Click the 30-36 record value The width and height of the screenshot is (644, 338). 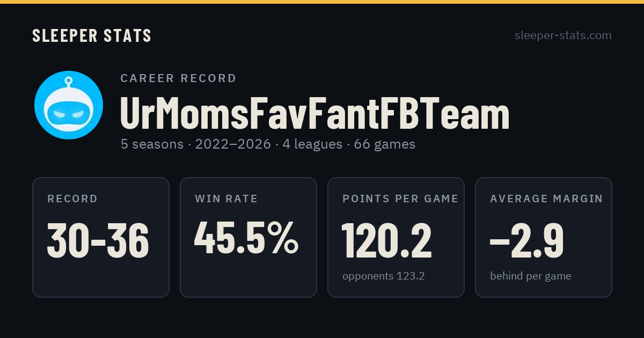pos(98,240)
